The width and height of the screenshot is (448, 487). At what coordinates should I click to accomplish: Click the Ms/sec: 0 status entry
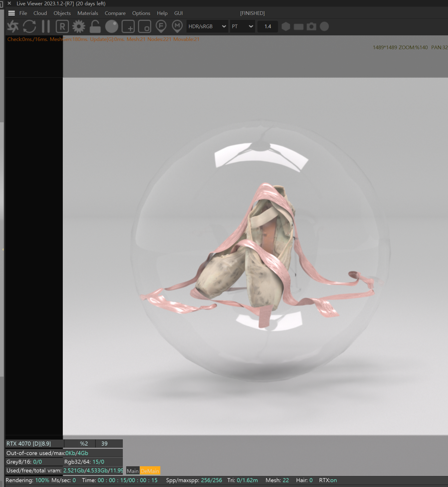(63, 480)
